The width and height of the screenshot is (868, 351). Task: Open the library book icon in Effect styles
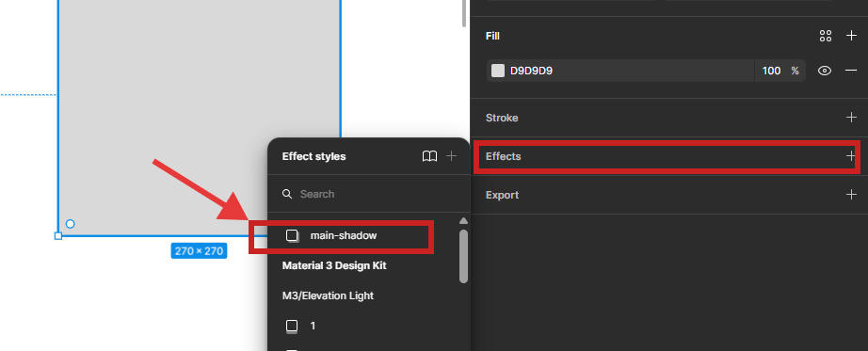pos(429,156)
